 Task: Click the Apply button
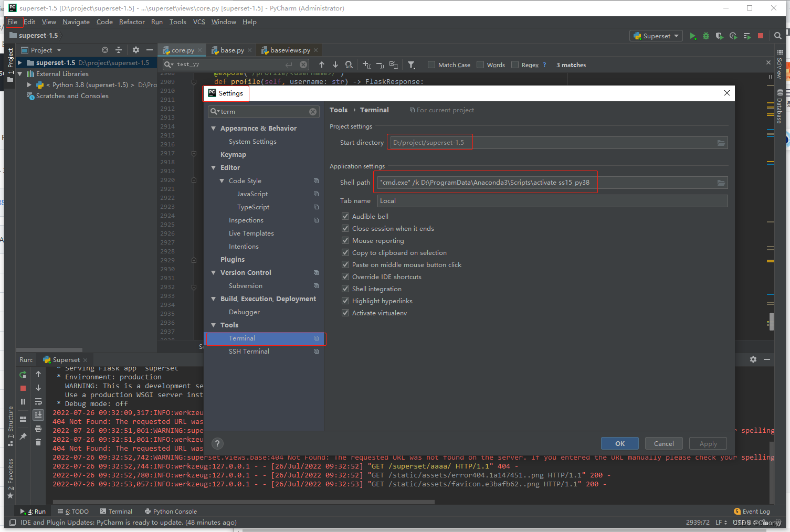(708, 443)
